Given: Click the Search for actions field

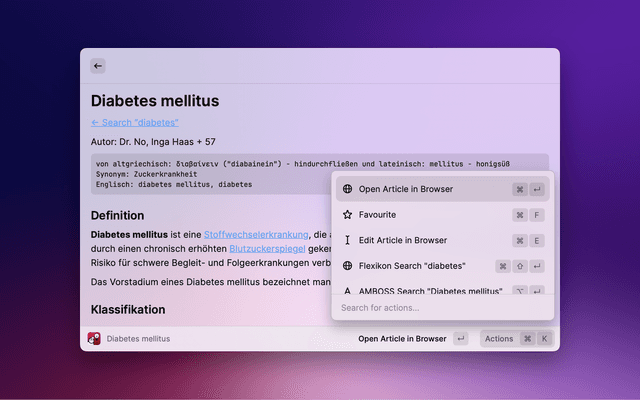Looking at the screenshot, I should (440, 308).
